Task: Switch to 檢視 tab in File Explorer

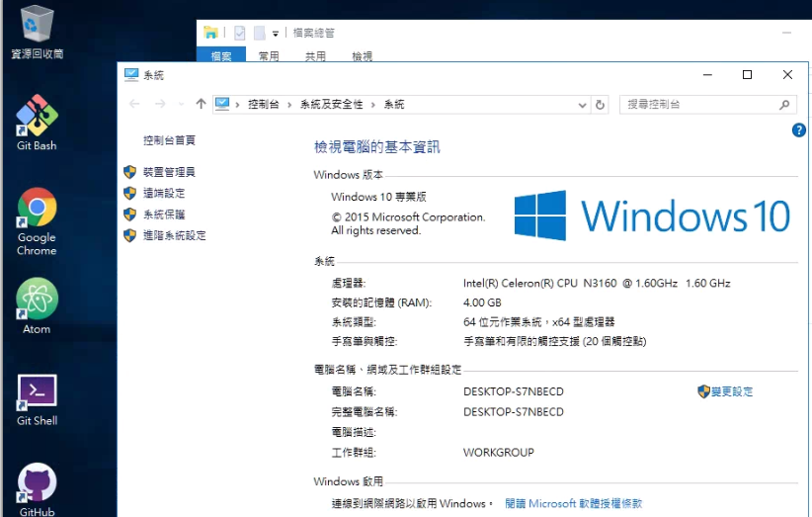Action: [x=362, y=56]
